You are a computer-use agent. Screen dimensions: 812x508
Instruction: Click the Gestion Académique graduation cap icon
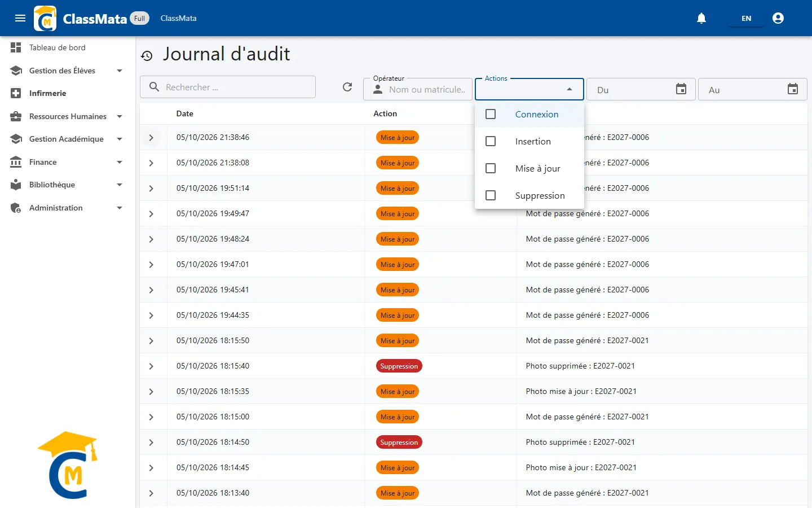[x=16, y=139]
